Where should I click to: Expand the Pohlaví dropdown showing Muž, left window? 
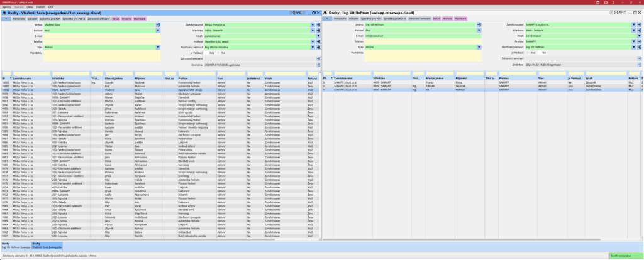coord(157,30)
